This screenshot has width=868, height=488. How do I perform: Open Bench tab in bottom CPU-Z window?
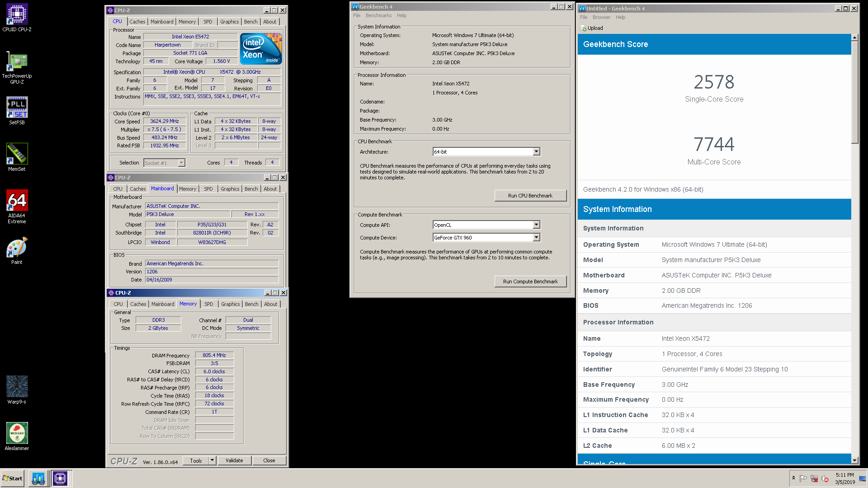(x=252, y=304)
